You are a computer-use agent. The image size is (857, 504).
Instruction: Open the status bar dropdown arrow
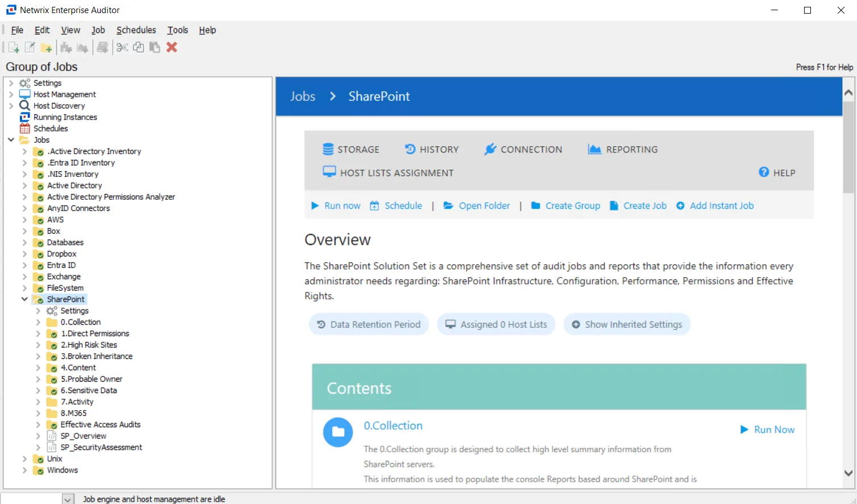click(68, 499)
